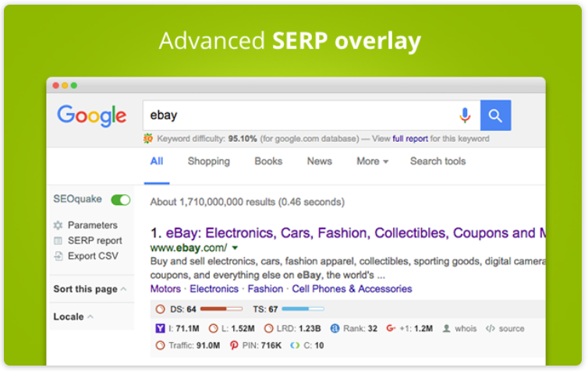Viewport: 588px width, 371px height.
Task: Click the Pinterest PIN icon
Action: tap(232, 345)
